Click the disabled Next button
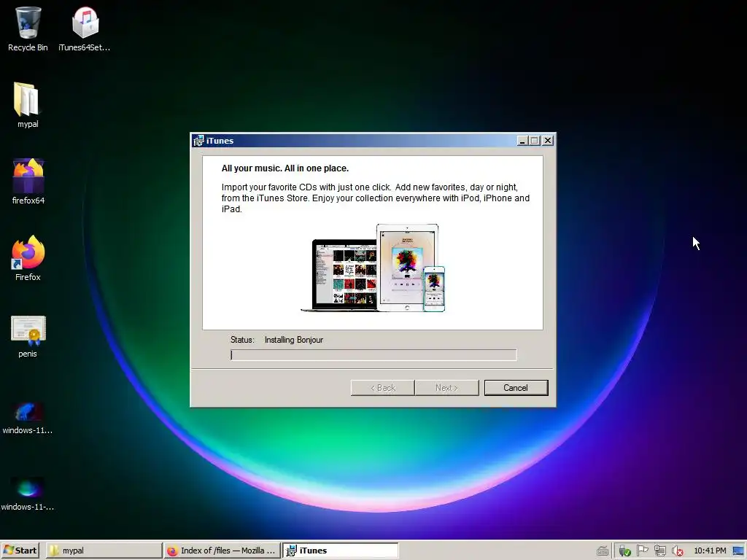 (447, 388)
